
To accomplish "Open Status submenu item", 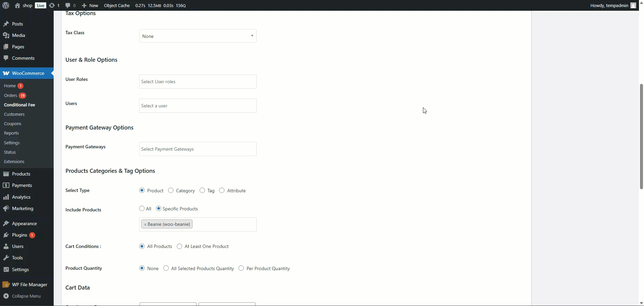I will coord(10,152).
